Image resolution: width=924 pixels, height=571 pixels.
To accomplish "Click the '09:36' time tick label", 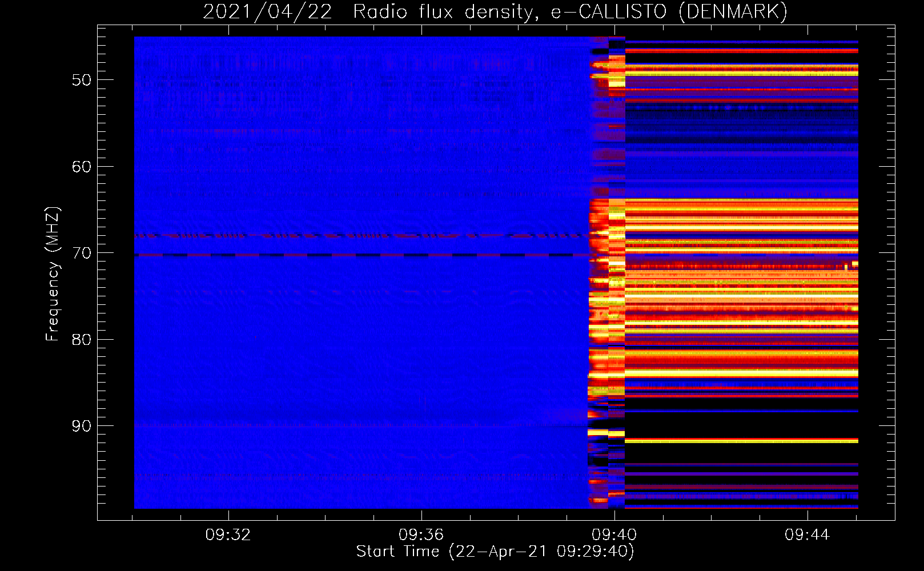I will (421, 535).
